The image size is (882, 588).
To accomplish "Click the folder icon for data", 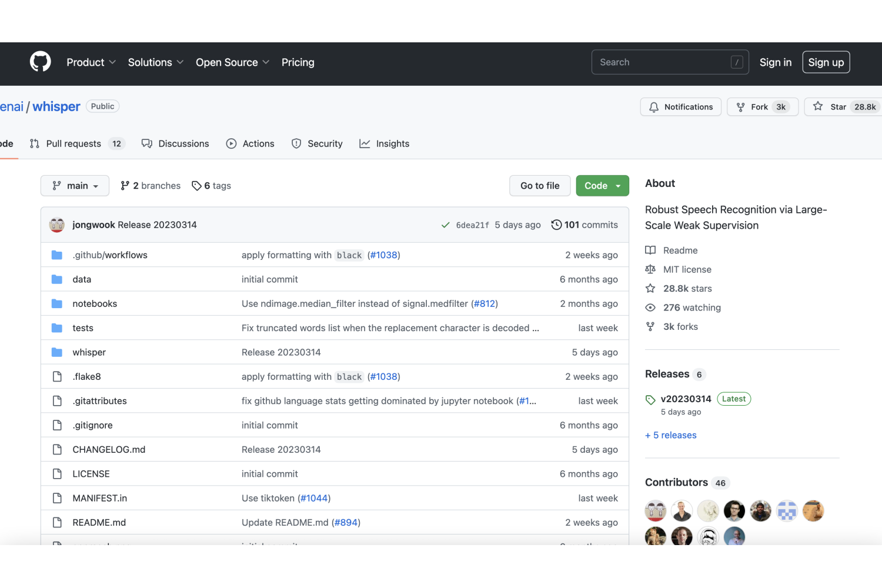I will tap(57, 279).
